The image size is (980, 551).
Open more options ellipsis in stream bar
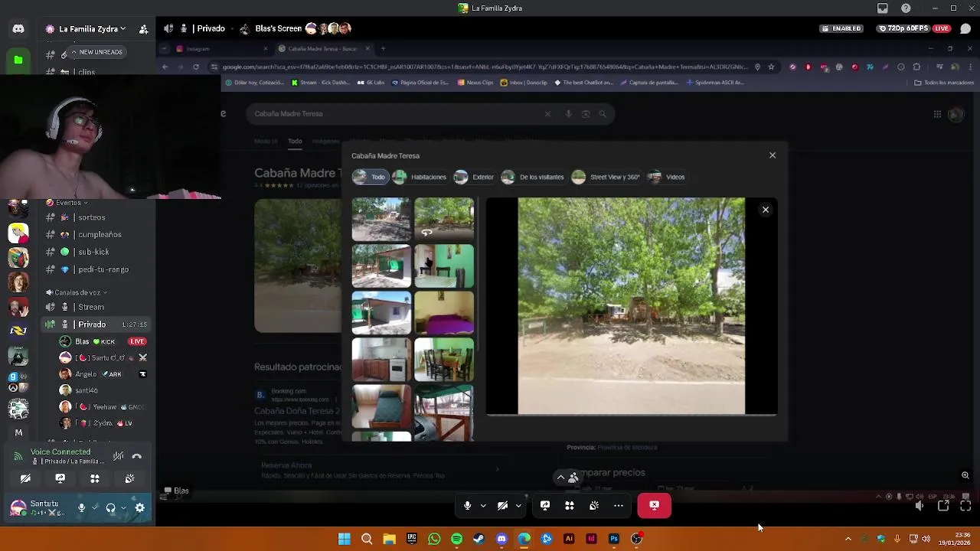point(619,506)
